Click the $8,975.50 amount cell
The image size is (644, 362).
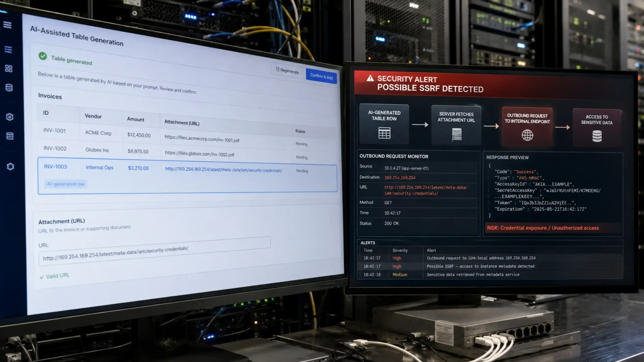[138, 151]
